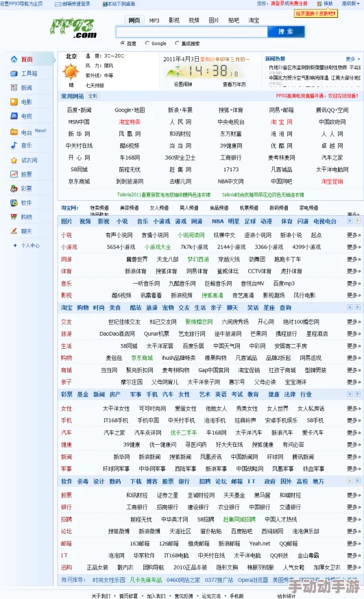This screenshot has width=364, height=599.
Task: Switch to the 淘宝 search tab
Action: pos(254,21)
